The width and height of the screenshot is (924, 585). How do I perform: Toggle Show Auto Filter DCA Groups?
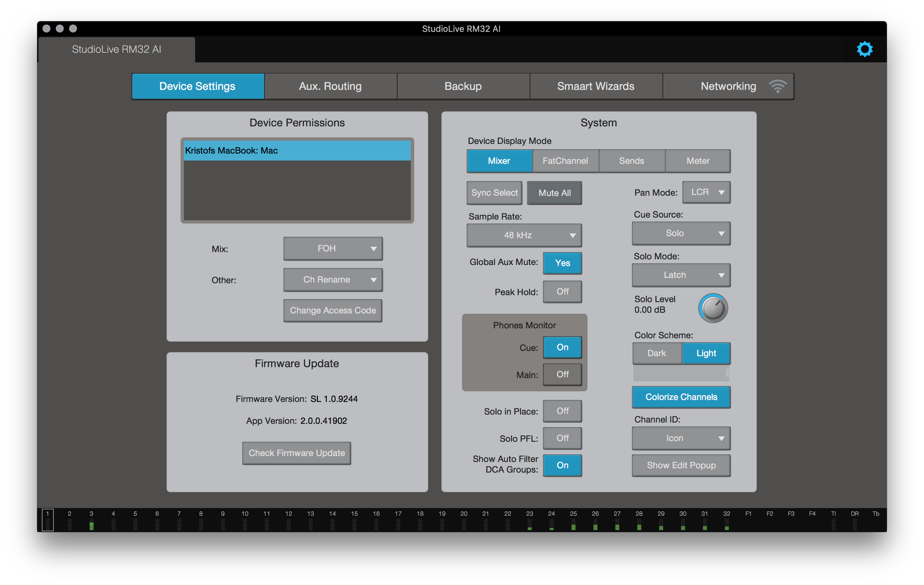[563, 465]
